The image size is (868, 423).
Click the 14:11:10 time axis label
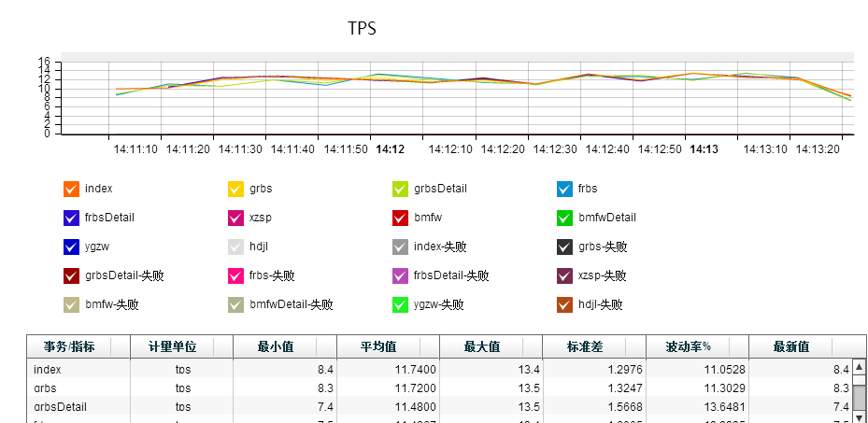135,149
